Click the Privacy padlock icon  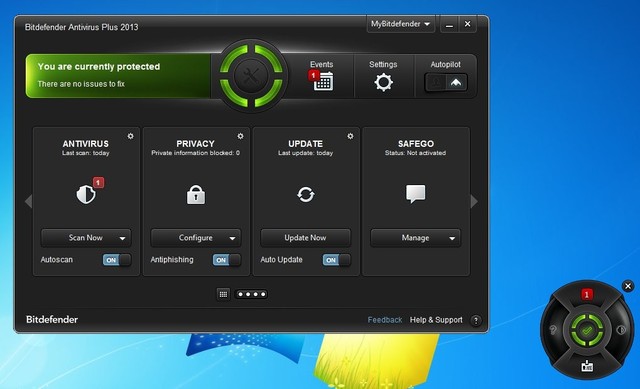[196, 194]
